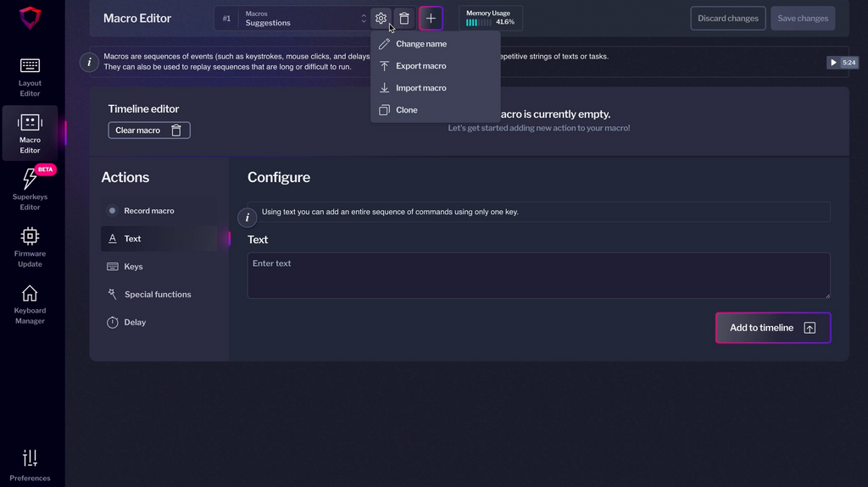
Task: Open Keyboard Manager from the sidebar
Action: pyautogui.click(x=30, y=303)
